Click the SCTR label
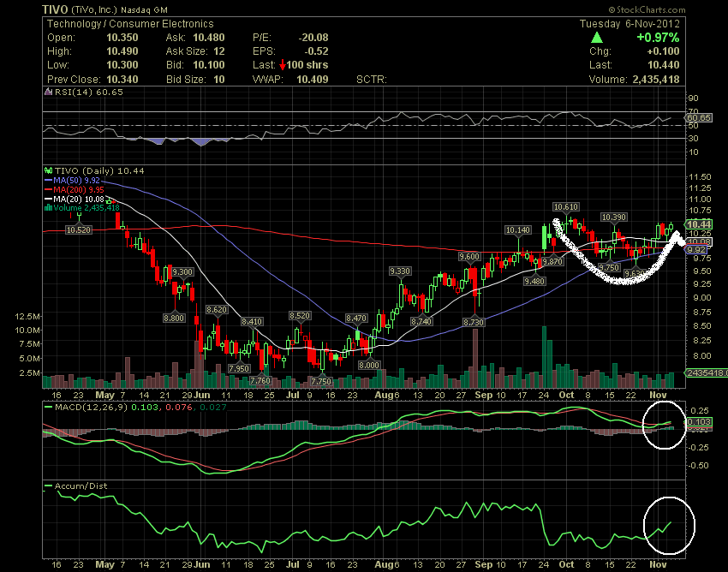 (372, 80)
